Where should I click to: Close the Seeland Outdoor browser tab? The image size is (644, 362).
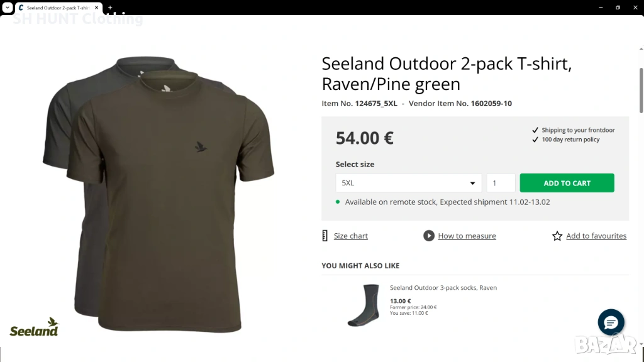point(96,8)
